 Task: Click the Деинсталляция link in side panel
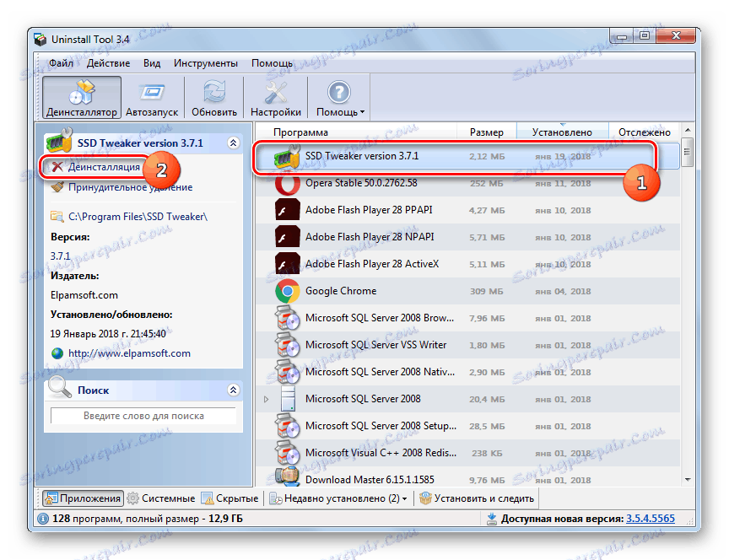104,167
